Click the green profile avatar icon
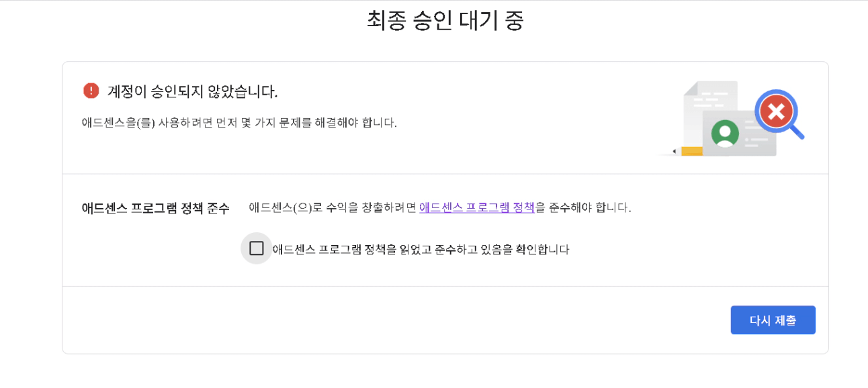The height and width of the screenshot is (388, 868). click(725, 133)
